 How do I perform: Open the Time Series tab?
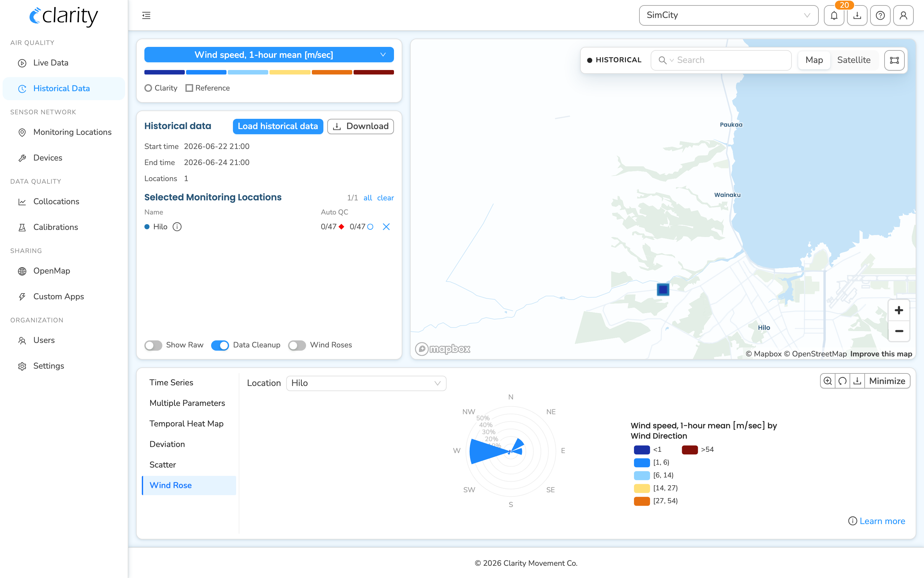pyautogui.click(x=171, y=382)
